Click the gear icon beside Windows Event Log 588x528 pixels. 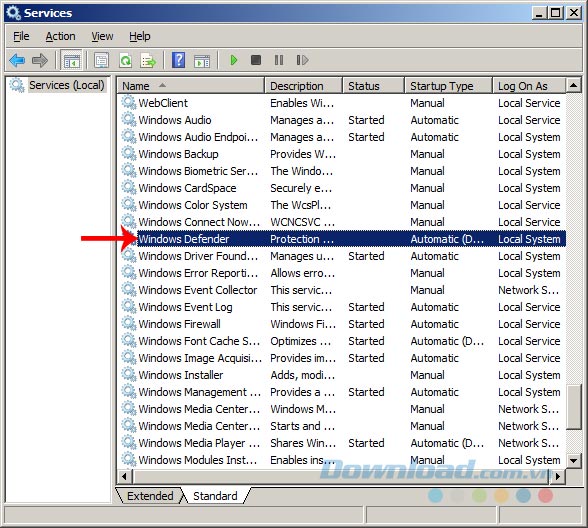[x=129, y=306]
